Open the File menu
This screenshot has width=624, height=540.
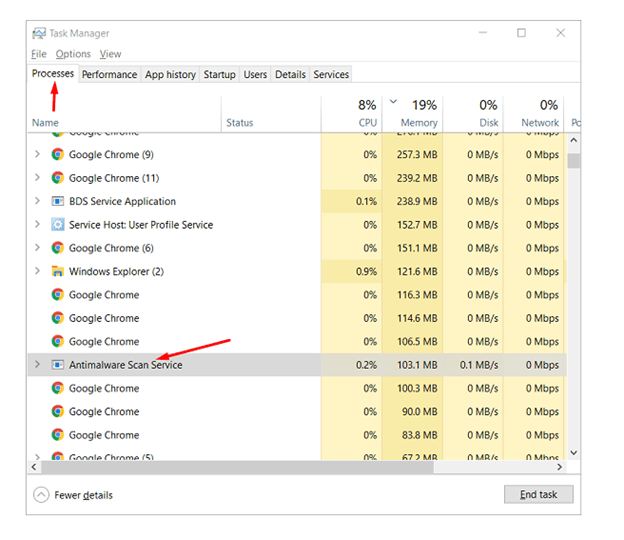pos(39,54)
